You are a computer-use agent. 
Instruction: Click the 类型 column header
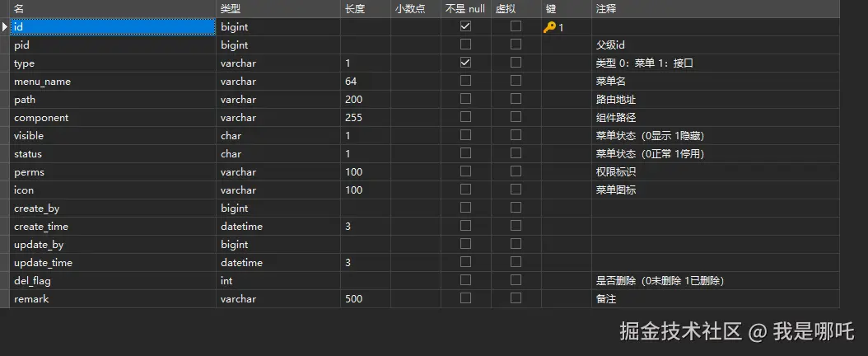click(x=278, y=8)
